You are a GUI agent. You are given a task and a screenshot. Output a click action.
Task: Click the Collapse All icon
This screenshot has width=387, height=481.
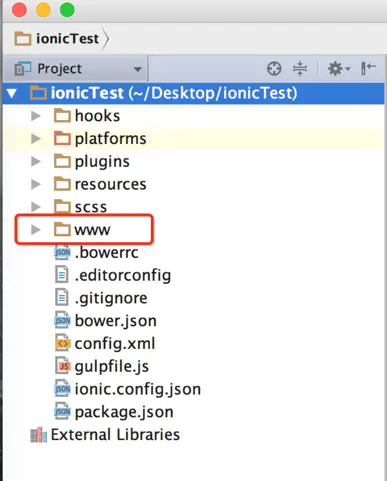300,69
